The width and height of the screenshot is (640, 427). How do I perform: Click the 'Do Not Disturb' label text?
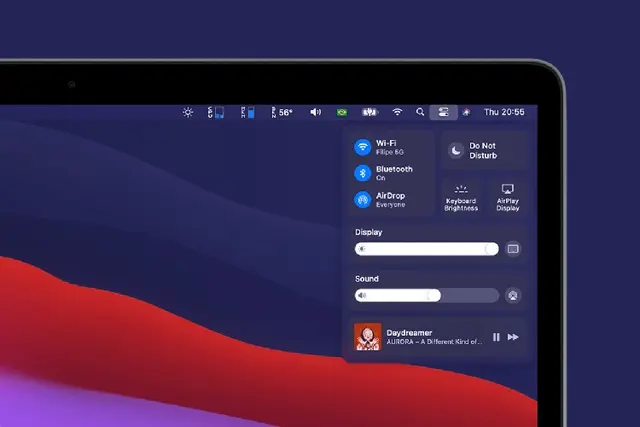click(x=483, y=151)
